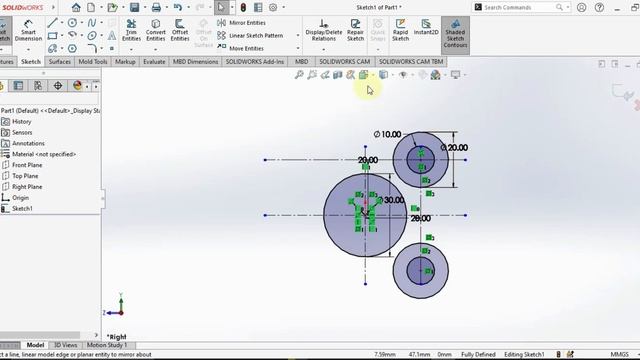Open File Properties icon

tap(258, 7)
